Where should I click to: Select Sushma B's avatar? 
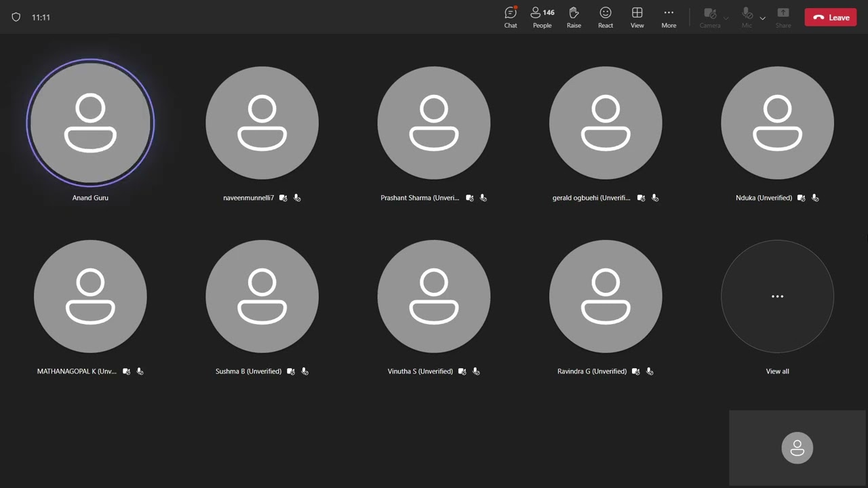pos(262,296)
